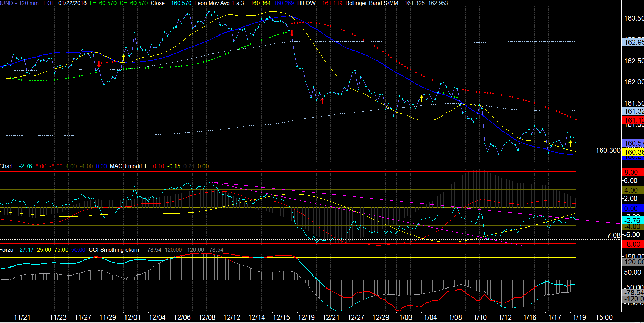This screenshot has width=644, height=323.
Task: Click the 'HILOW' indicator label
Action: point(306,3)
